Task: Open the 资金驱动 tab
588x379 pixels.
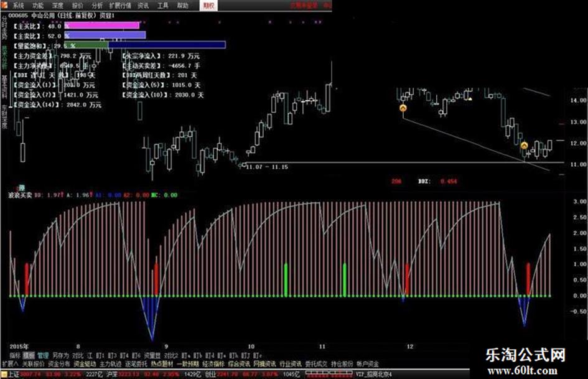Action: coord(85,364)
